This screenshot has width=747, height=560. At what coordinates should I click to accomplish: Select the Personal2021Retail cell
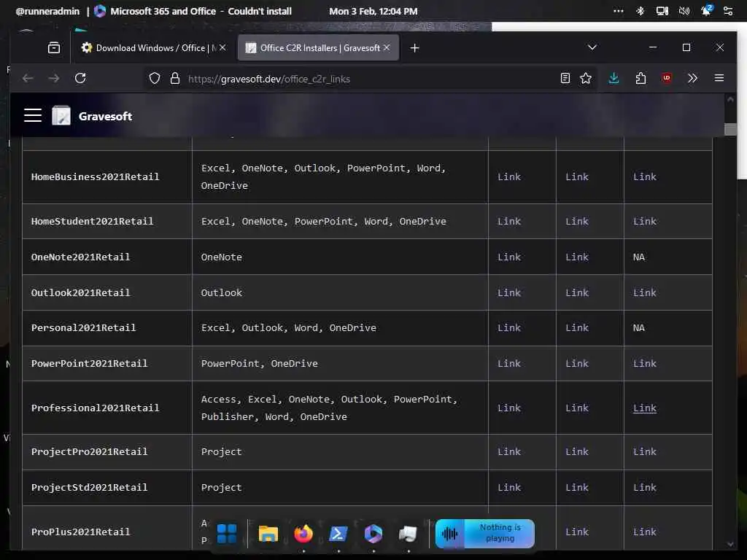[x=107, y=328]
